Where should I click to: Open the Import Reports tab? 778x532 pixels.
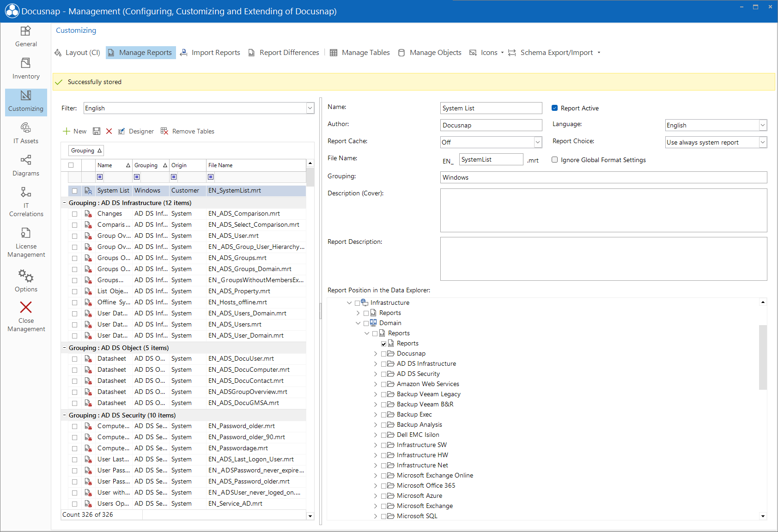pyautogui.click(x=210, y=53)
